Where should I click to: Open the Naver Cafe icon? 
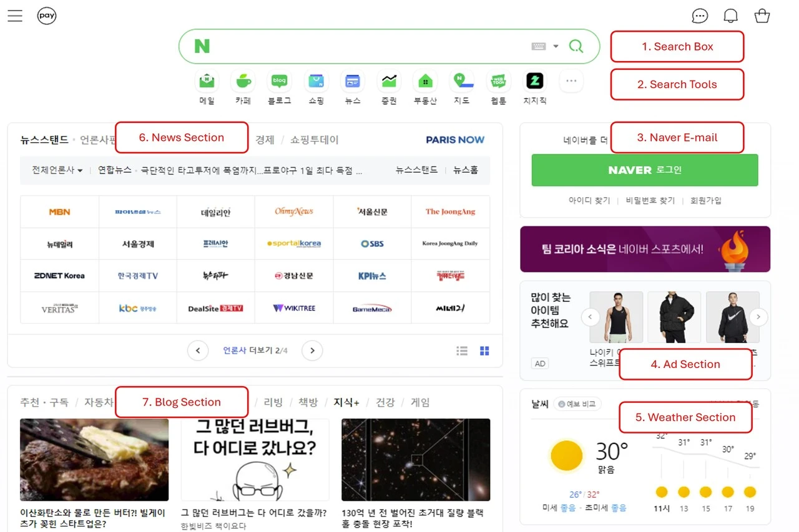(242, 81)
